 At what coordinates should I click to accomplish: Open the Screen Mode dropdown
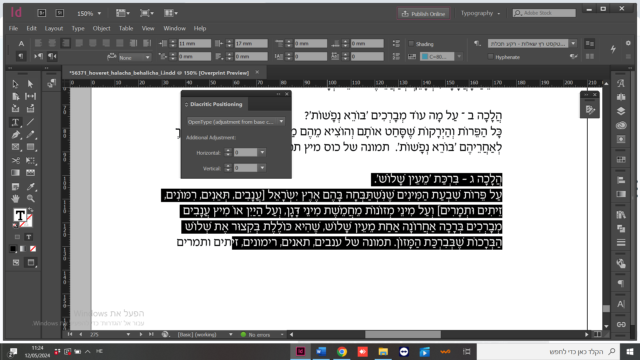click(147, 13)
